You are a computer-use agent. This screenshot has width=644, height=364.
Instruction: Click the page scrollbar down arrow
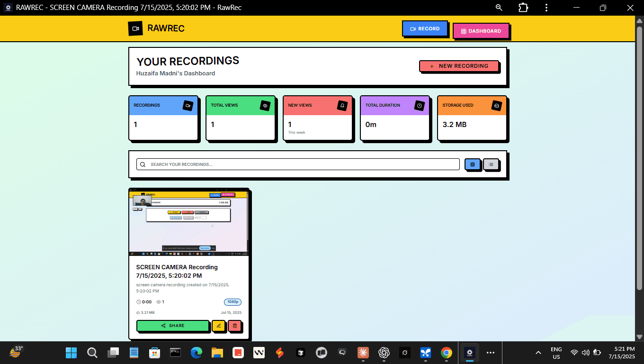coord(639,337)
